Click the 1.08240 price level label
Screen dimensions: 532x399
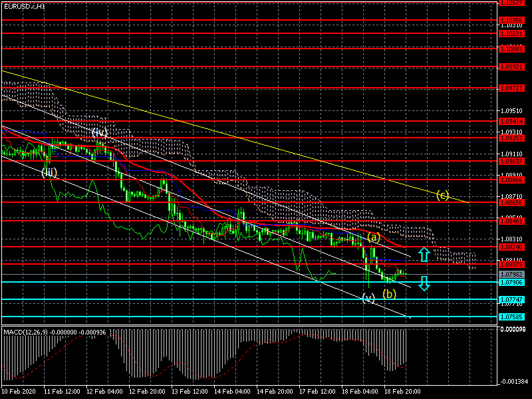coord(511,247)
